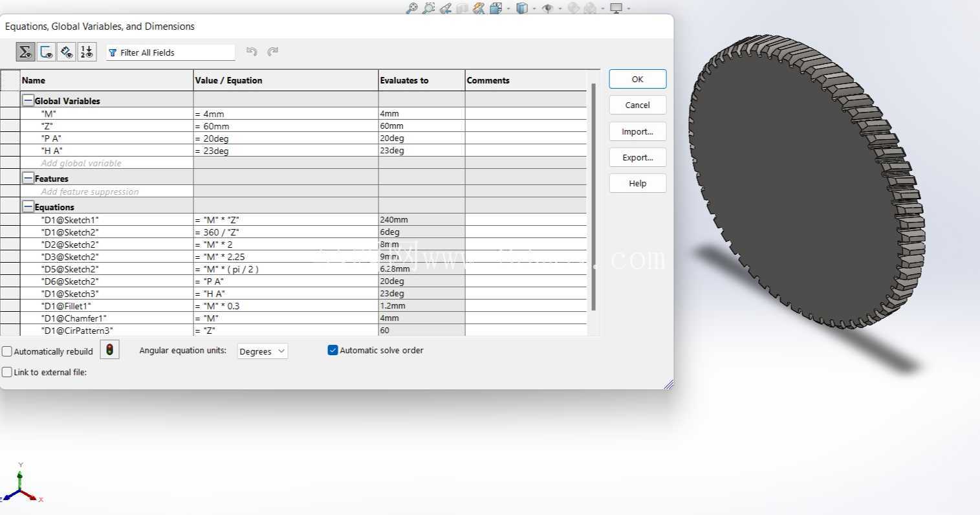This screenshot has height=515, width=980.
Task: Click the View Orientation cube icon
Action: tap(496, 8)
